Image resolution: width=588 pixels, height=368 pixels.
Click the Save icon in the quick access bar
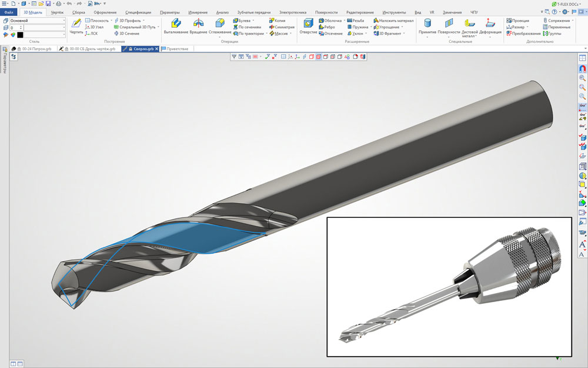point(49,4)
